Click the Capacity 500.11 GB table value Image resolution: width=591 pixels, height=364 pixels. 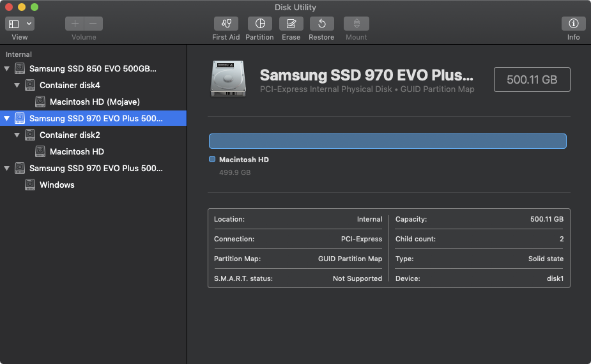546,219
